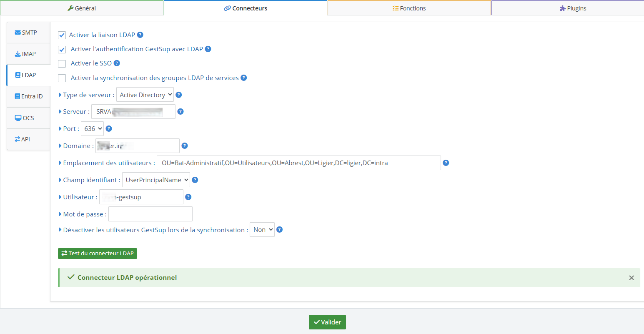Enable the Activer le SSO checkbox
The width and height of the screenshot is (644, 334).
[x=62, y=64]
